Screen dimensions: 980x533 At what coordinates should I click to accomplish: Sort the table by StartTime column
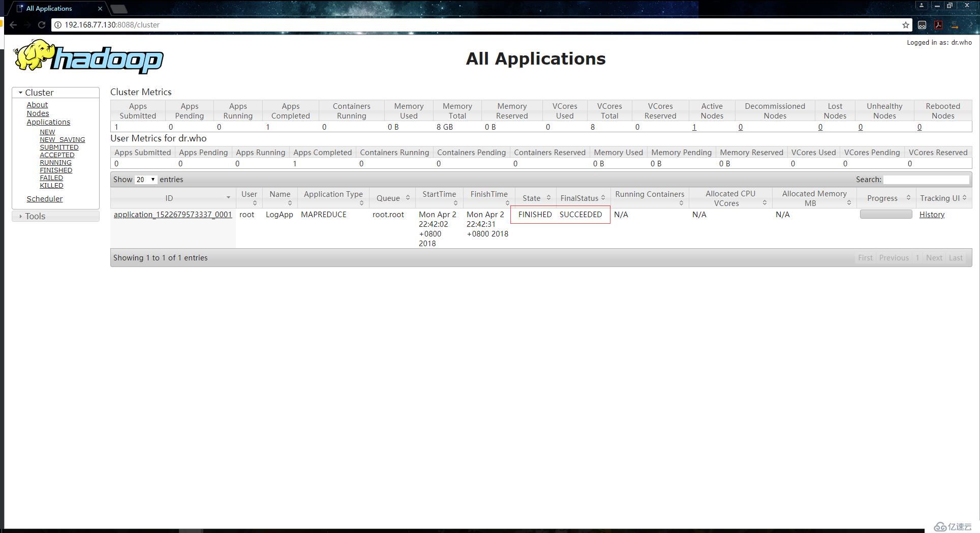click(439, 198)
